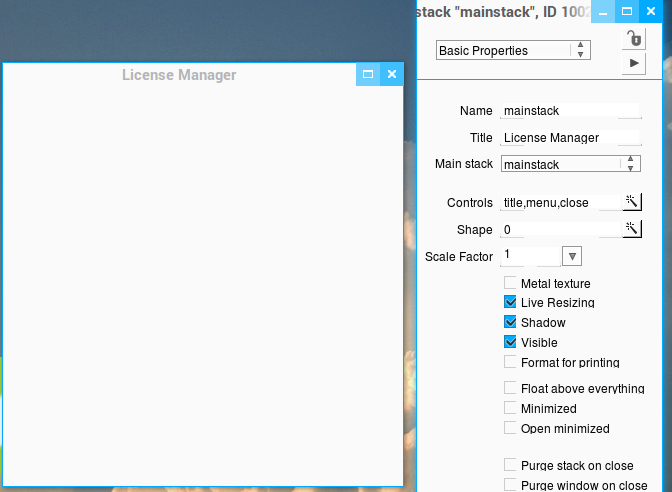Open the Main stack dropdown
Viewport: 672px width, 492px height.
point(570,164)
